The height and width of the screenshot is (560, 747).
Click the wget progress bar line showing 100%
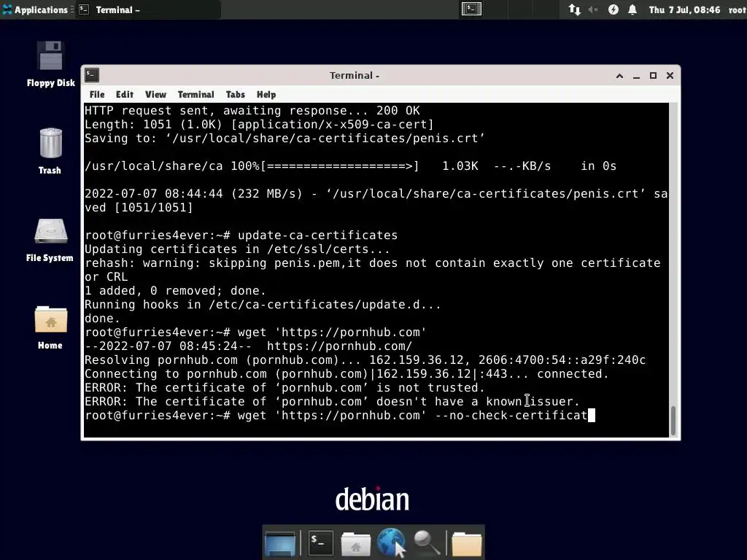(x=350, y=166)
